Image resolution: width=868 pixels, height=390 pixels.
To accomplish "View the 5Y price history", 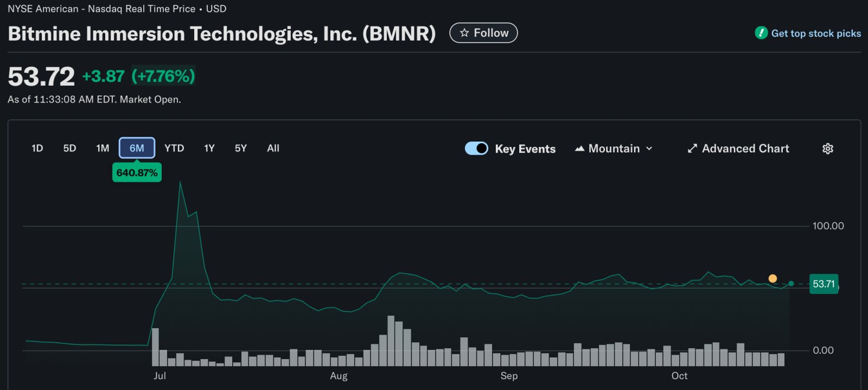I will [241, 148].
